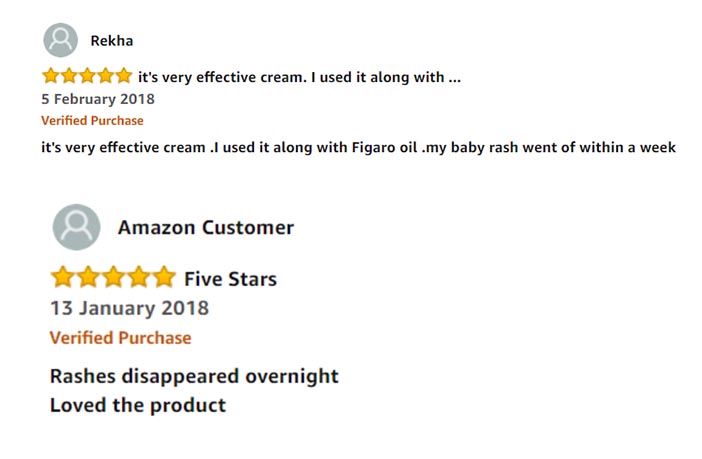
Task: Select the 'Loved the product' line
Action: pyautogui.click(x=138, y=405)
